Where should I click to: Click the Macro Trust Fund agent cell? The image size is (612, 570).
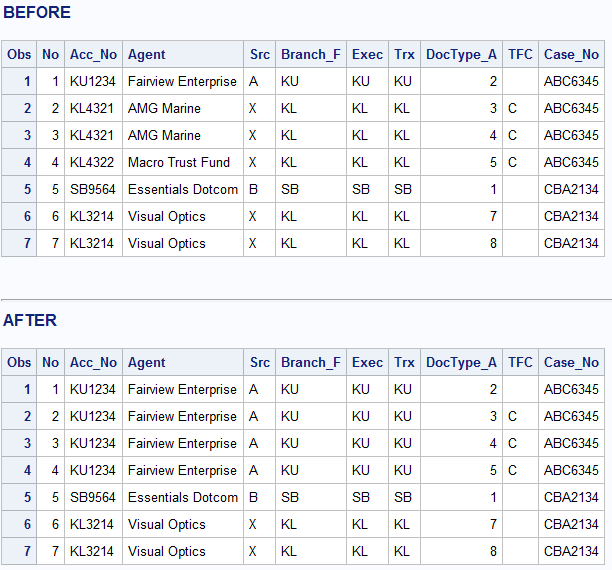pyautogui.click(x=179, y=162)
